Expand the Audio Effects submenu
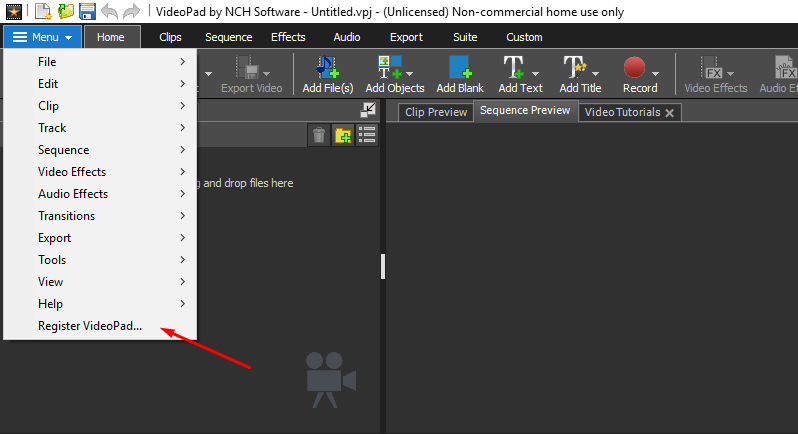Image resolution: width=798 pixels, height=434 pixels. pos(100,194)
